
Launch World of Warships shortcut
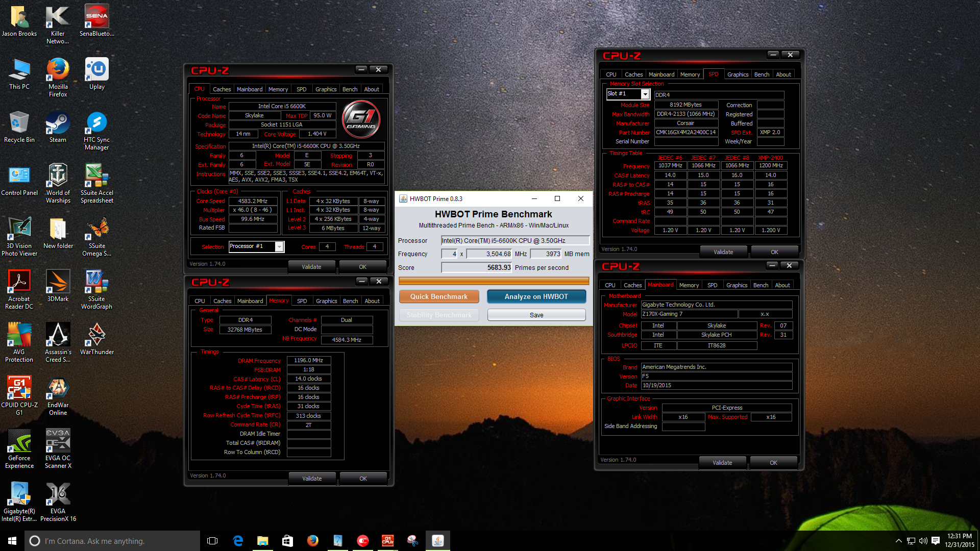click(x=58, y=183)
